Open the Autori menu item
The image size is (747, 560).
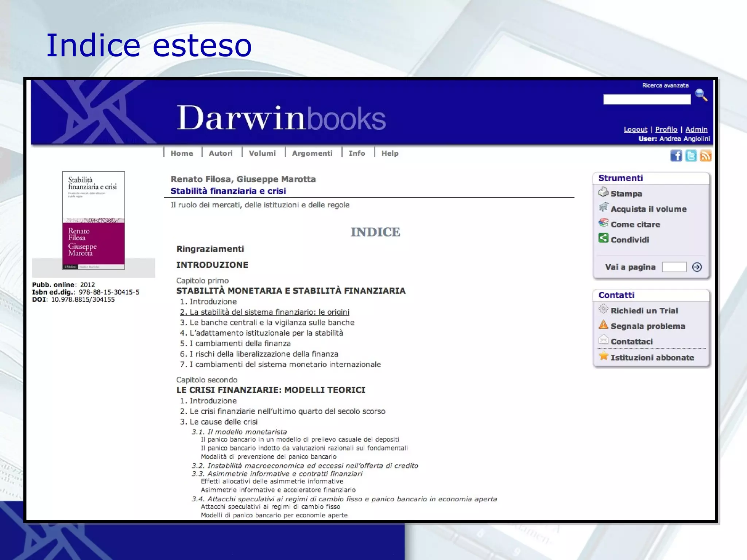[x=221, y=153]
